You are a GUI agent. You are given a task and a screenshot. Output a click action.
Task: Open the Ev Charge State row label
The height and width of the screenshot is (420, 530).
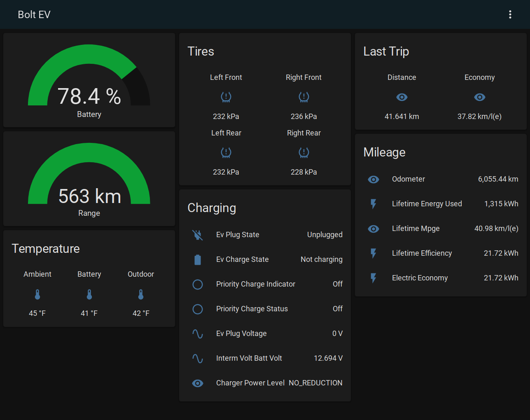(x=242, y=259)
